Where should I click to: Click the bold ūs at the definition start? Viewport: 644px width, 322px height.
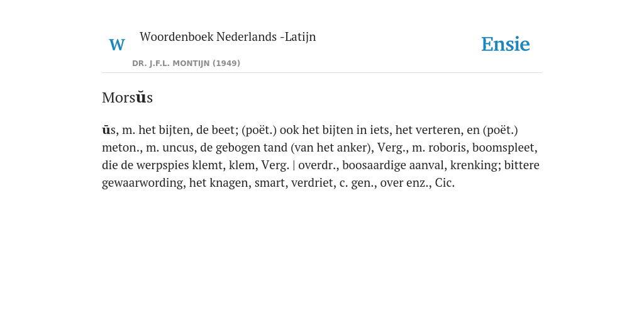pyautogui.click(x=106, y=130)
